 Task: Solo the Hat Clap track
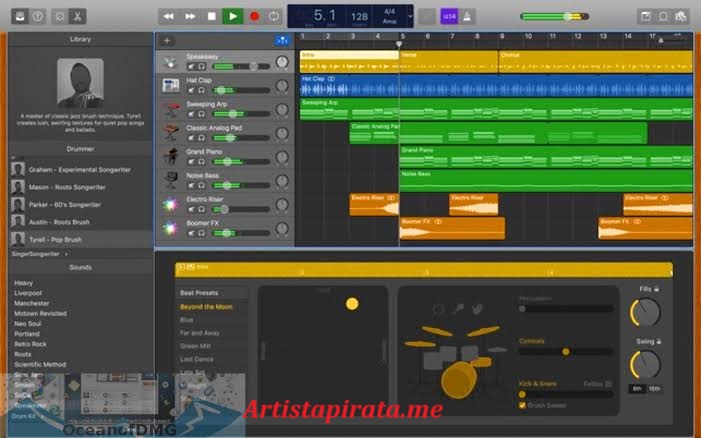click(x=202, y=90)
